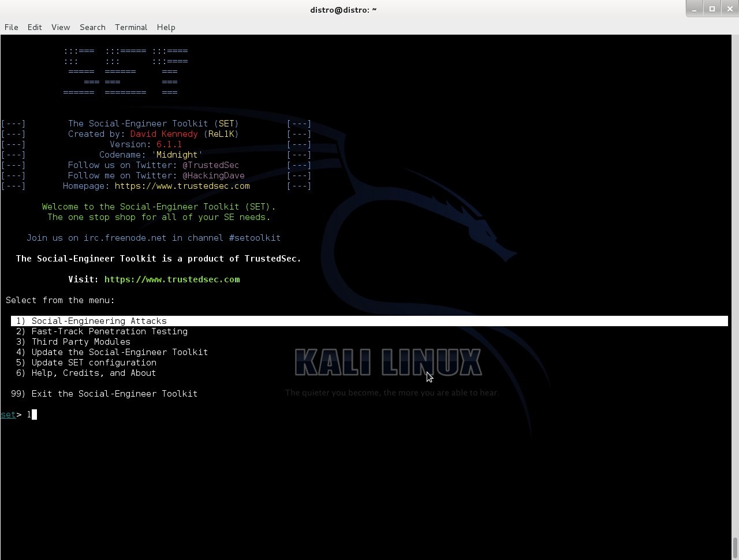Viewport: 739px width, 560px height.
Task: Click the #setoolkit IRC channel text
Action: [255, 238]
